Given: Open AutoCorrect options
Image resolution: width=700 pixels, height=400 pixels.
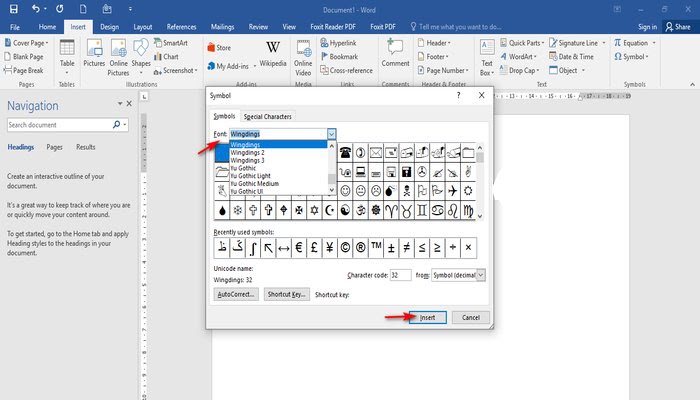Looking at the screenshot, I should click(236, 294).
